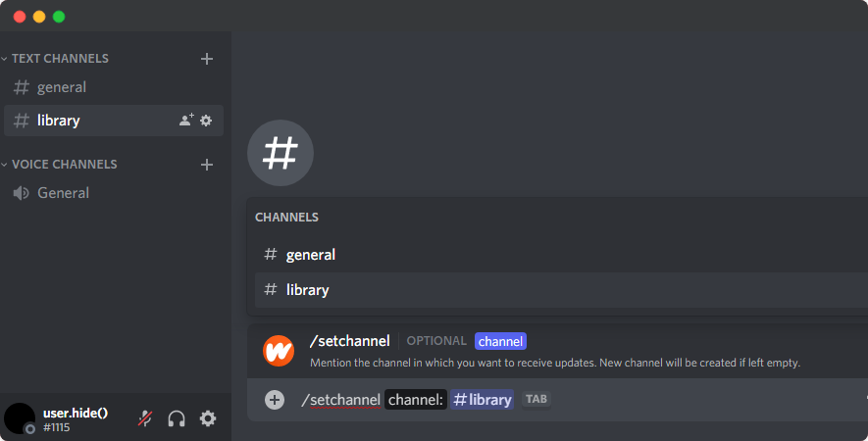Click the /setchannel command suggestion

tap(349, 341)
